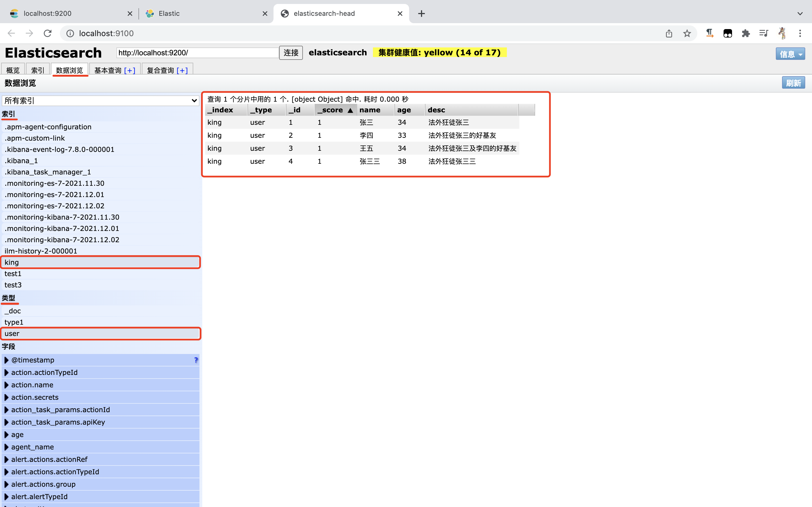This screenshot has height=507, width=812.
Task: Select the .monitoring-es-7-2021.12.02 index
Action: tap(100, 206)
